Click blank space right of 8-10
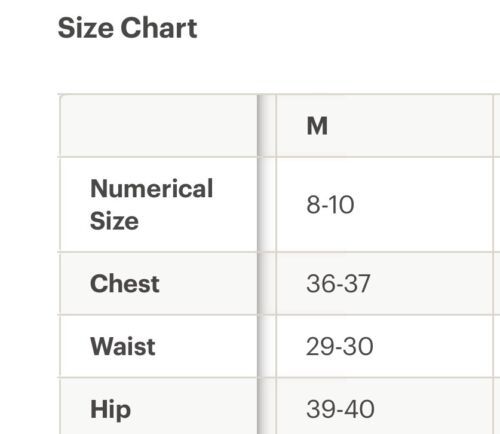Image resolution: width=500 pixels, height=434 pixels. [x=423, y=204]
